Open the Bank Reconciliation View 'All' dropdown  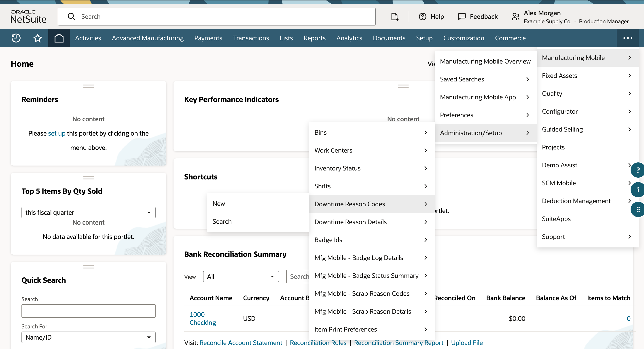(241, 277)
